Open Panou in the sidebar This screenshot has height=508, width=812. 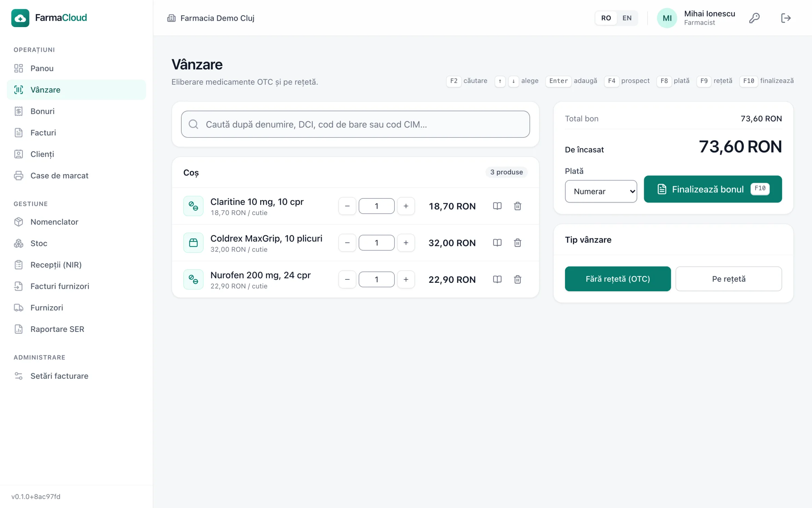point(76,68)
